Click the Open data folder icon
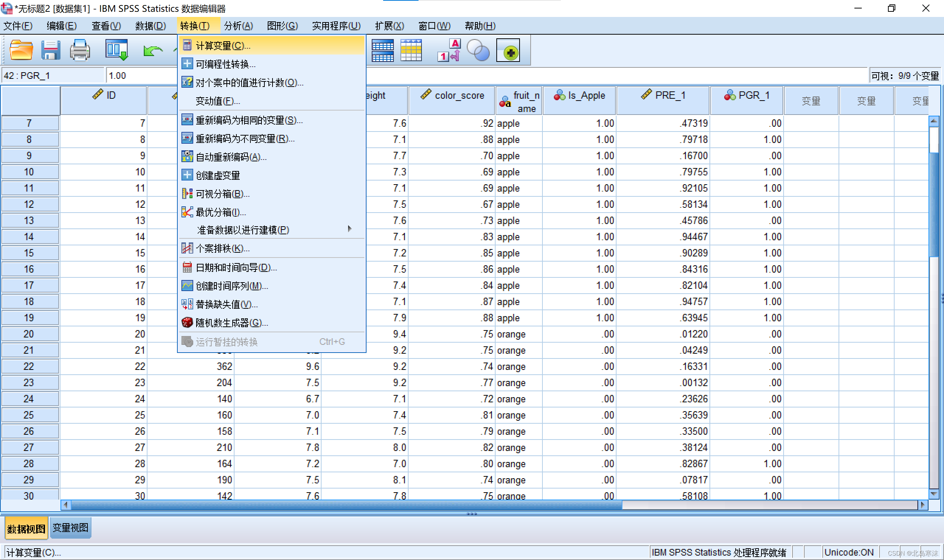This screenshot has width=944, height=560. (x=21, y=50)
